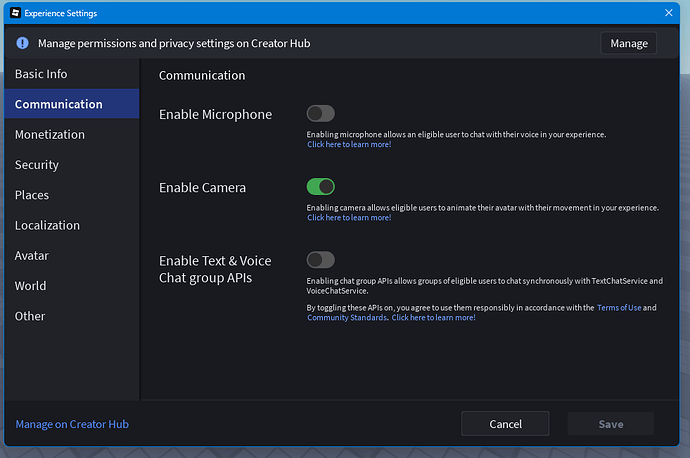690x458 pixels.
Task: Open learn more link after Community Standards
Action: point(433,318)
